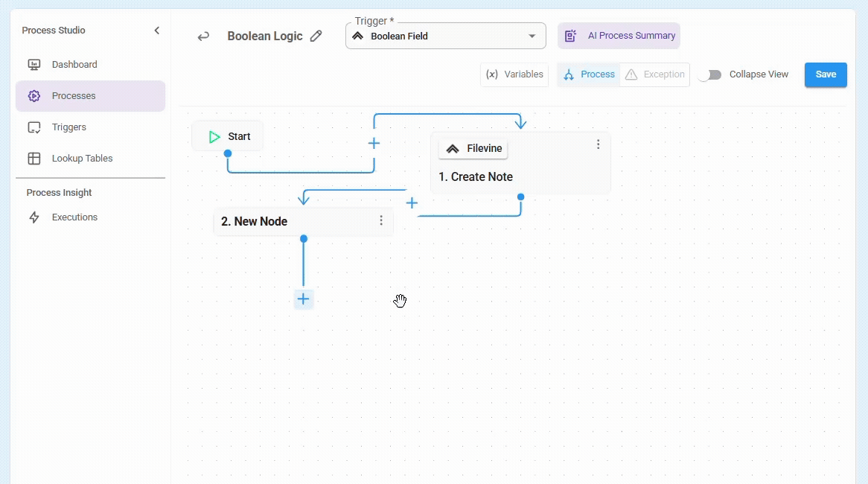This screenshot has width=868, height=484.
Task: Click the Start node
Action: click(228, 137)
